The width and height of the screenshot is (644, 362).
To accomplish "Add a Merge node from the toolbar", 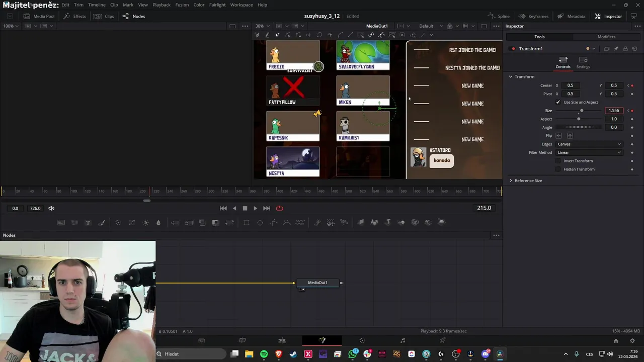I will 175,222.
